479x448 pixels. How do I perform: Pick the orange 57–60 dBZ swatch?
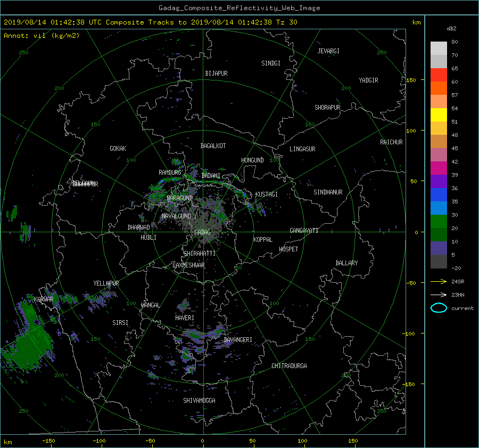coord(439,88)
